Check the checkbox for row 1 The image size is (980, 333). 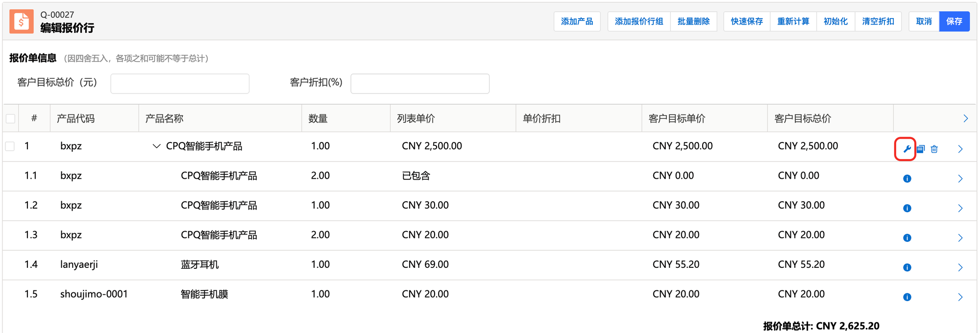click(x=10, y=146)
